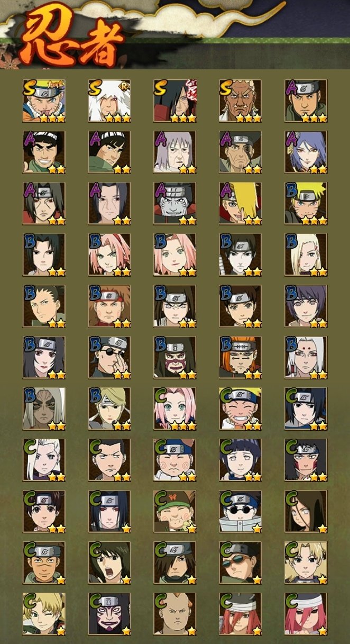The height and width of the screenshot is (644, 350).
Task: Open the C-rank grinning Naruto portrait
Action: click(241, 409)
